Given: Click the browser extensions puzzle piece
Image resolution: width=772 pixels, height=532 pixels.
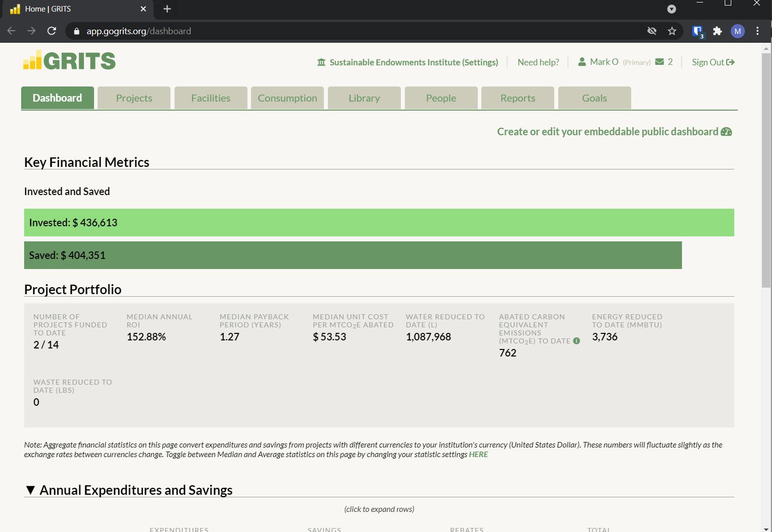Looking at the screenshot, I should (718, 31).
